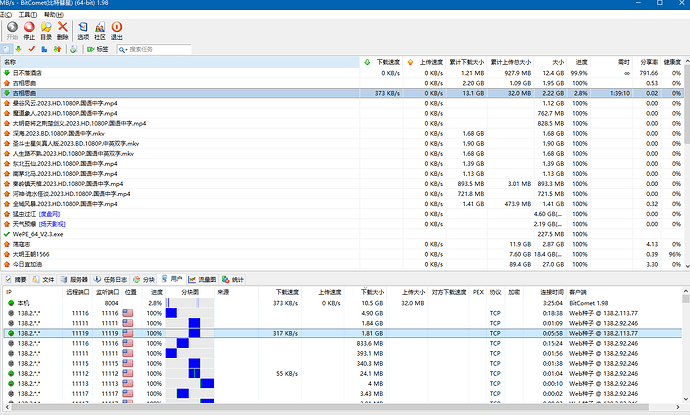Switch to the 摘要 (summary) tab
The image size is (690, 415).
pyautogui.click(x=16, y=279)
